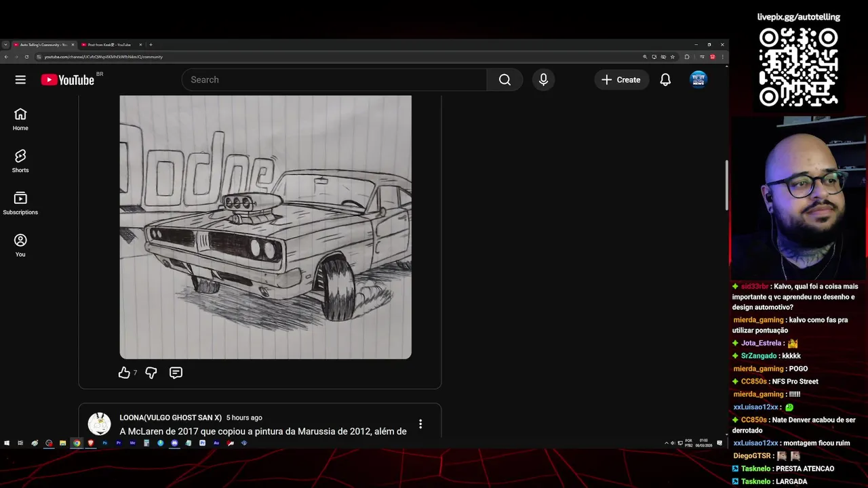
Task: Click the browser address bar URL
Action: point(103,57)
